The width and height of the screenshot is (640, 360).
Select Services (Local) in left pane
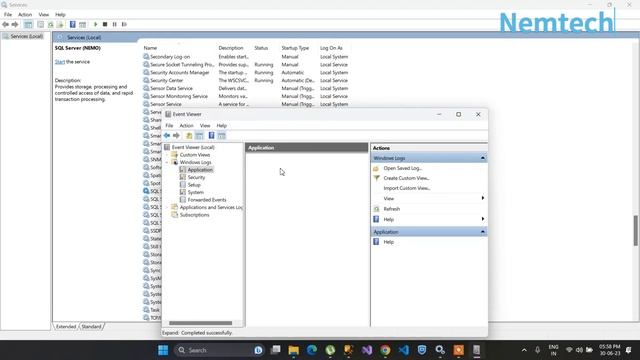(x=27, y=37)
